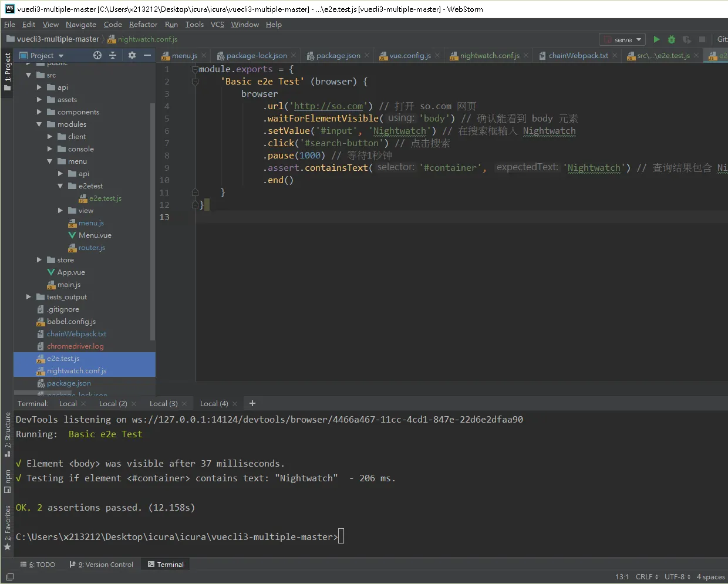Add a new terminal tab with the plus icon

252,403
